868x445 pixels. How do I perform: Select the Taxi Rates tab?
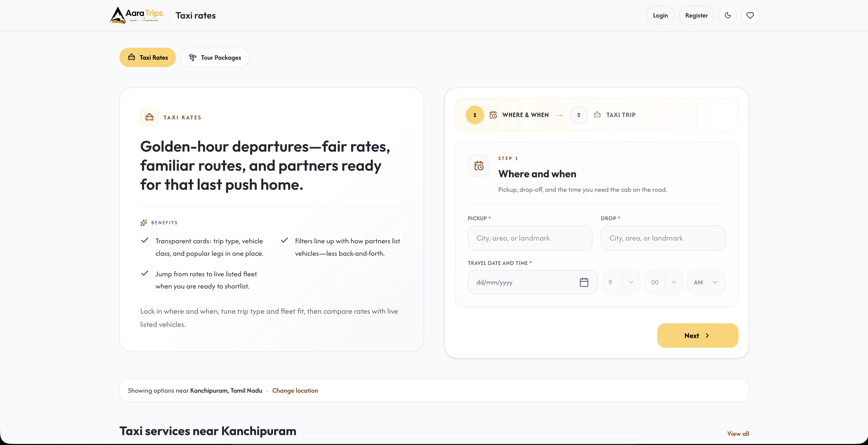coord(148,57)
